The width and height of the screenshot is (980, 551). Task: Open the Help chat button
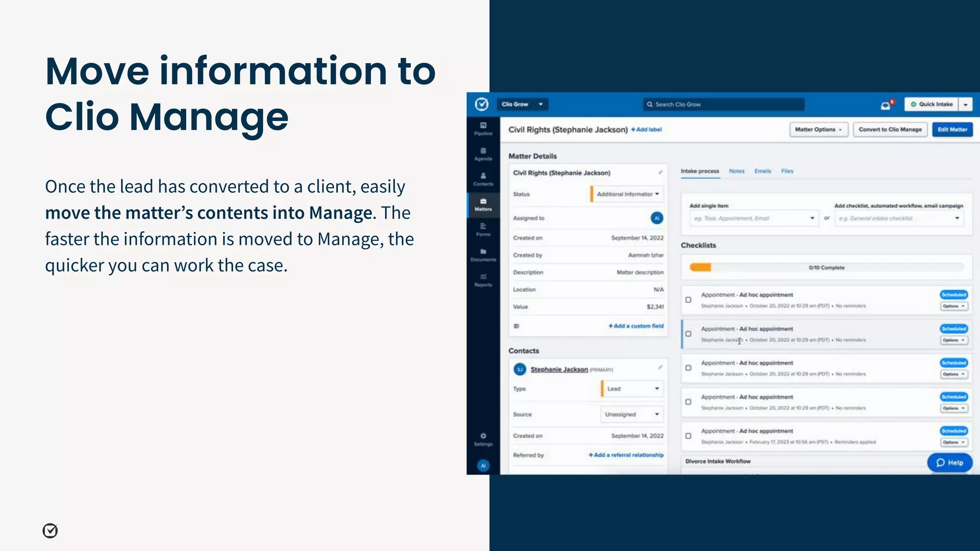949,463
